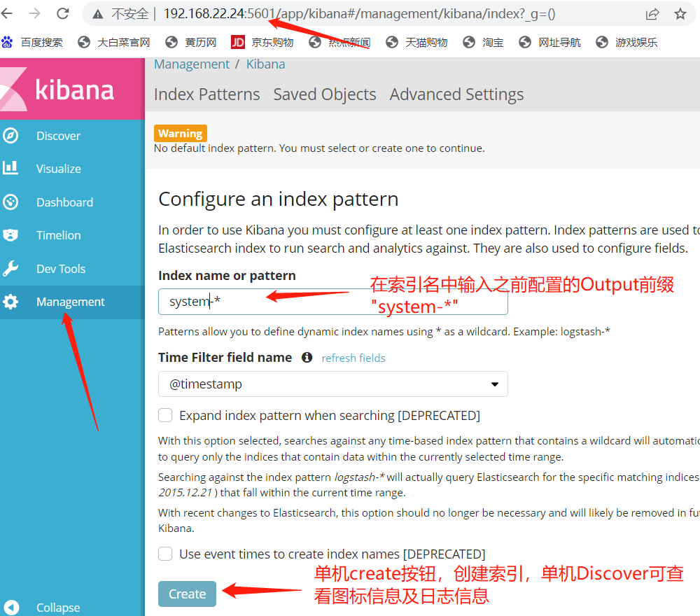Image resolution: width=700 pixels, height=616 pixels.
Task: Open Discover in the sidebar
Action: pyautogui.click(x=58, y=136)
